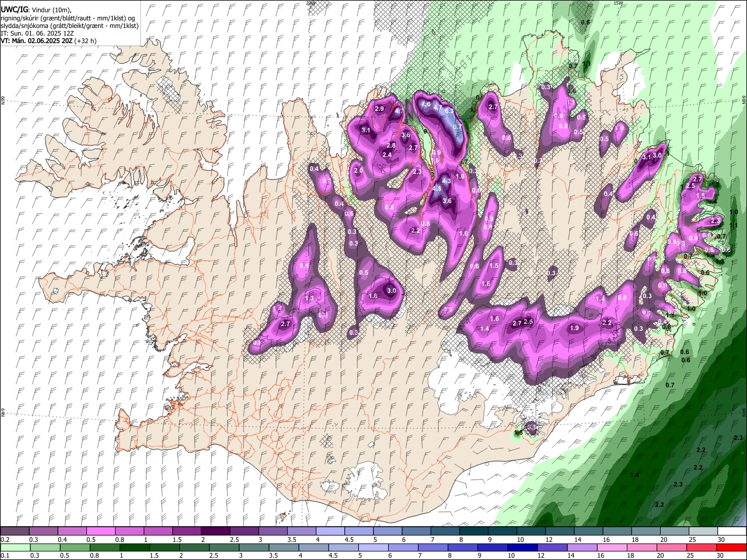Click the '0.5' label on the rain scale

[65, 555]
